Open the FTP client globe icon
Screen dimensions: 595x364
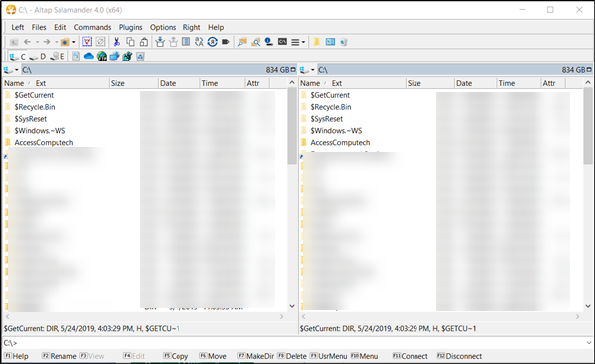coord(102,57)
